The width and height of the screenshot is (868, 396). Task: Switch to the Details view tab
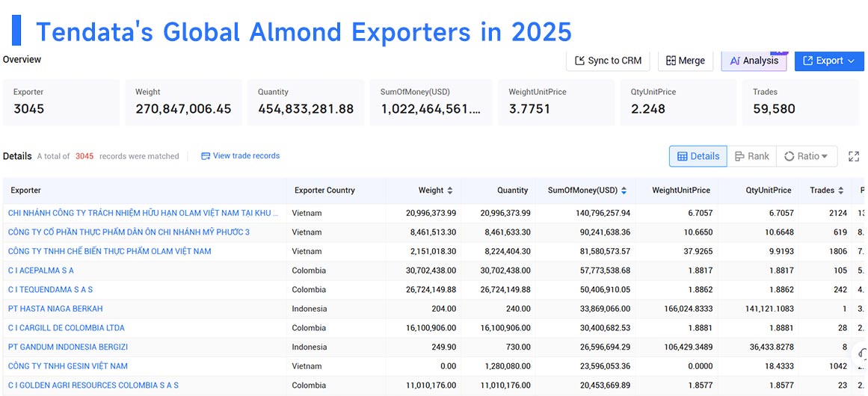698,156
